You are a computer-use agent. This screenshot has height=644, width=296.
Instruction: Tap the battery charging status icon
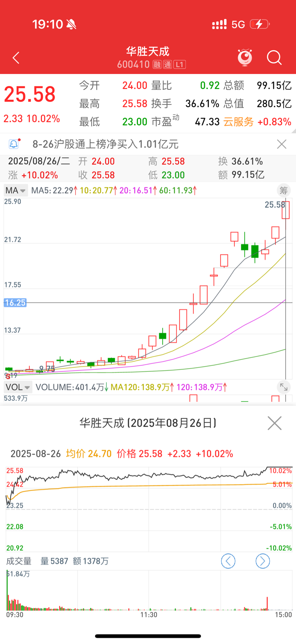260,24
